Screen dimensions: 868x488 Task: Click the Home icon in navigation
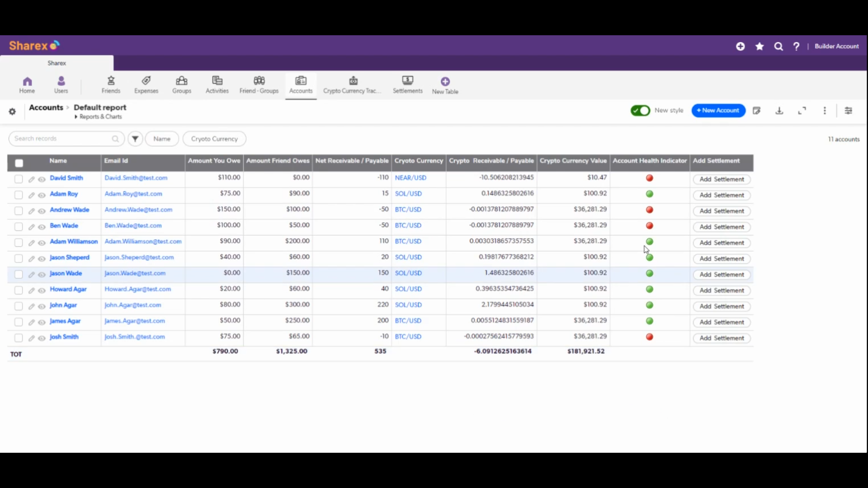(27, 82)
